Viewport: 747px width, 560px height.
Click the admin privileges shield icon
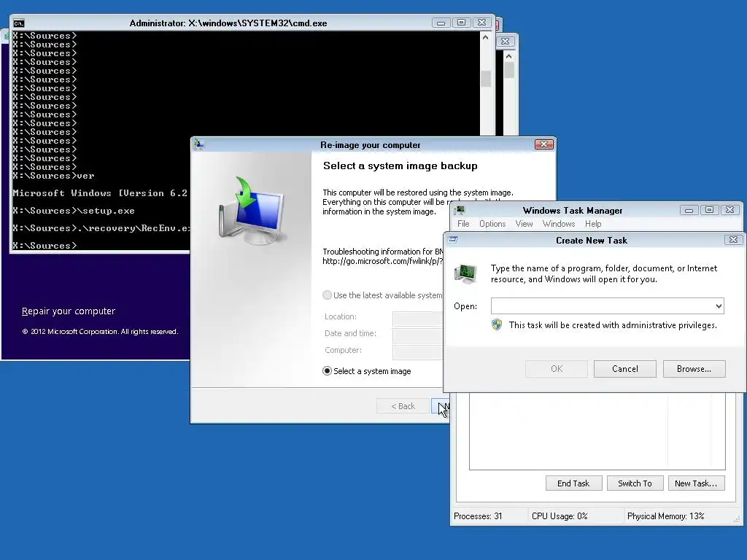(497, 324)
